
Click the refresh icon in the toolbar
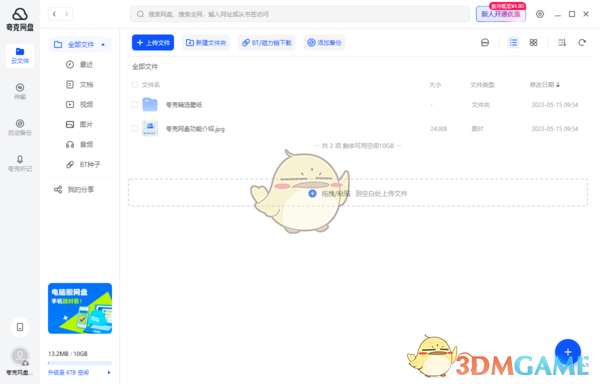pos(582,42)
